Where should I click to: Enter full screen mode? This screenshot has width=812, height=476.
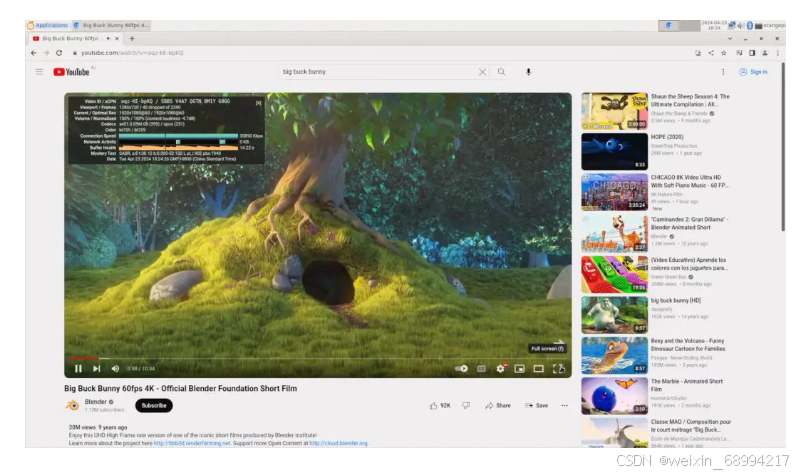(558, 369)
